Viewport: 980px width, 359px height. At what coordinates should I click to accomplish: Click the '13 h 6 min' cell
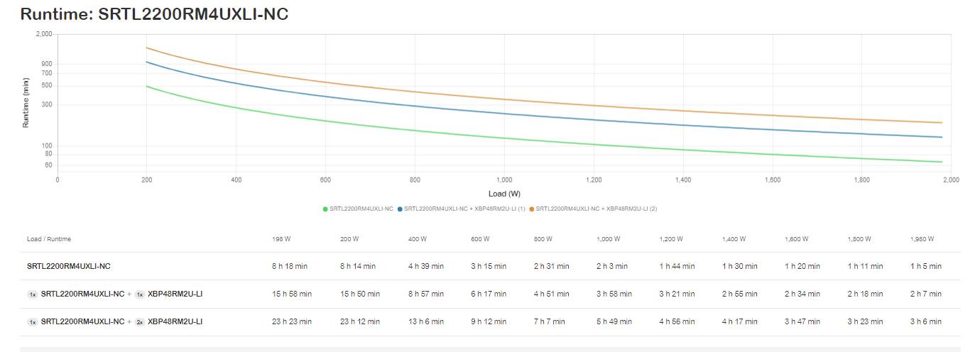[x=426, y=321]
